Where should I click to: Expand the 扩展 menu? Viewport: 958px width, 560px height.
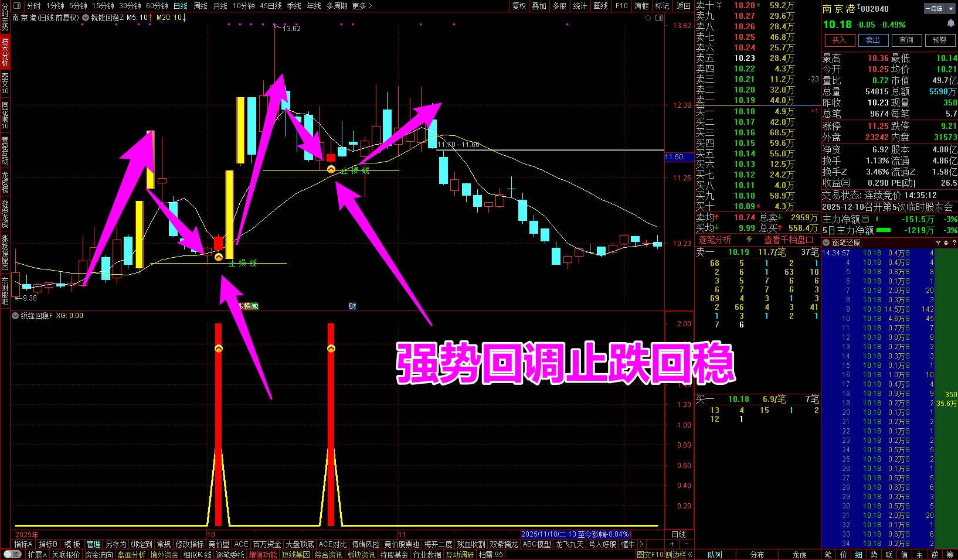pyautogui.click(x=37, y=555)
